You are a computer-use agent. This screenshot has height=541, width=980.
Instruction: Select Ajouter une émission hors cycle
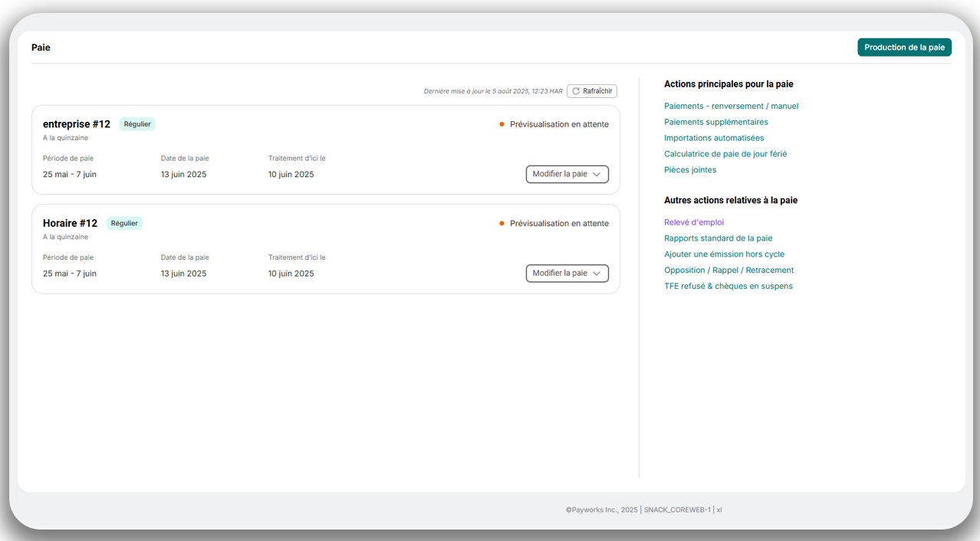point(724,254)
